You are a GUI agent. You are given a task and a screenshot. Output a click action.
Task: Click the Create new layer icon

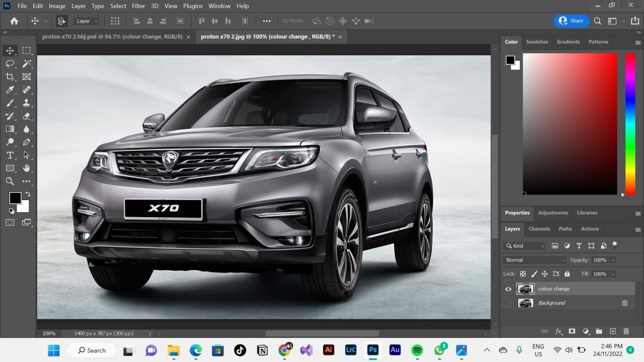612,331
